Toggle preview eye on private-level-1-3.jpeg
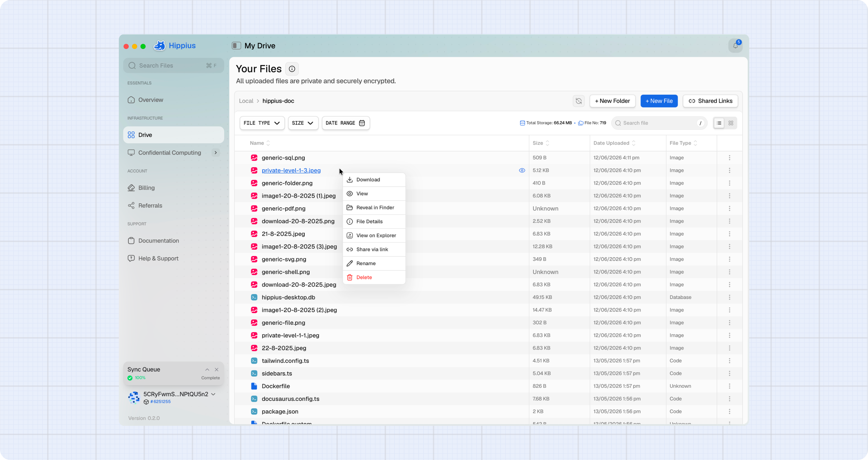The width and height of the screenshot is (868, 460). click(x=522, y=170)
